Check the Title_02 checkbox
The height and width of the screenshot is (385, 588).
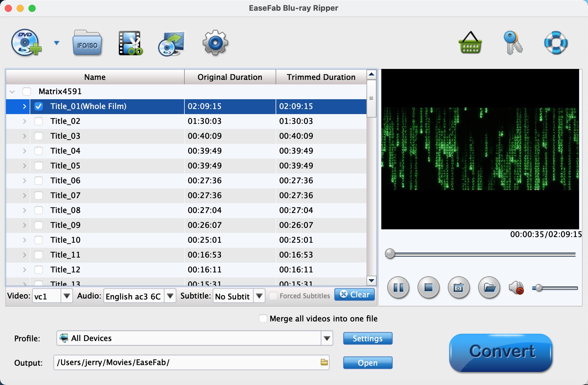coord(39,121)
